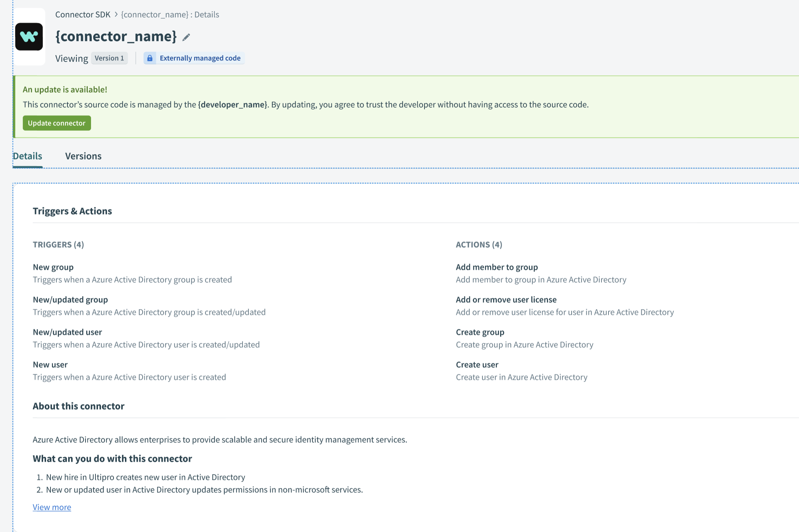Select the Add member to group action

(497, 267)
